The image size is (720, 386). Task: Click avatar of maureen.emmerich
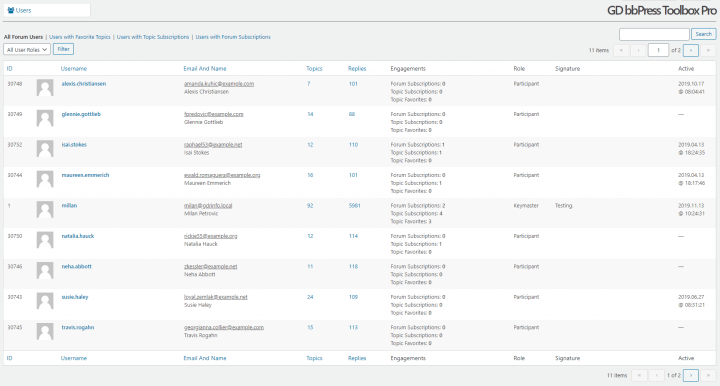tap(45, 179)
